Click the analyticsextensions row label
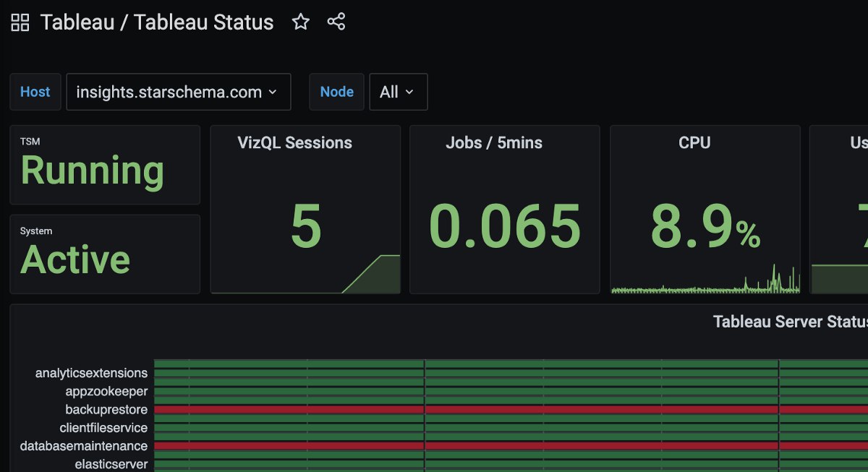Image resolution: width=868 pixels, height=472 pixels. [x=92, y=373]
